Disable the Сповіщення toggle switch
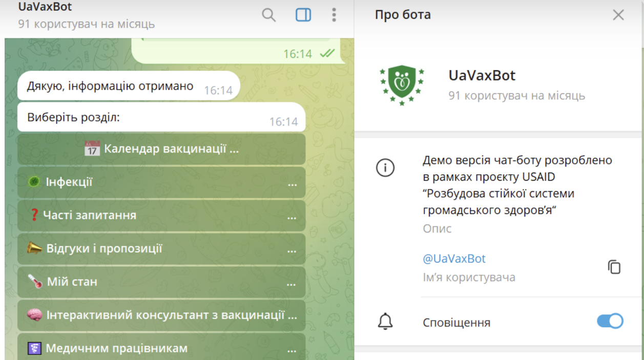644x360 pixels. [610, 322]
